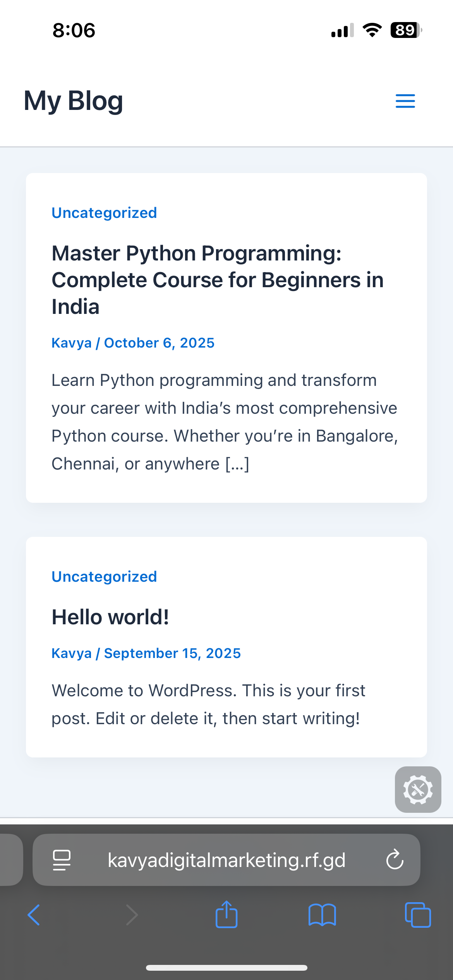This screenshot has width=453, height=980.
Task: Tap the Python post excerpt text
Action: pos(225,422)
